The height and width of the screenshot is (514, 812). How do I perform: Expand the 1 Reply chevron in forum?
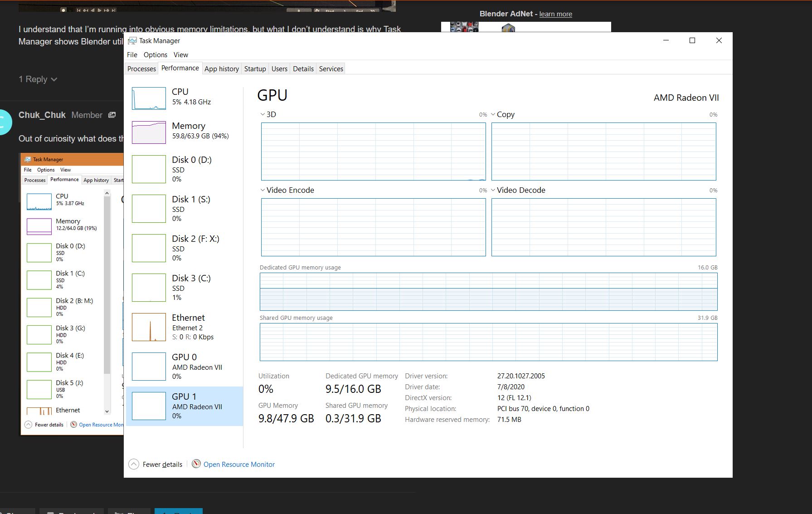54,79
